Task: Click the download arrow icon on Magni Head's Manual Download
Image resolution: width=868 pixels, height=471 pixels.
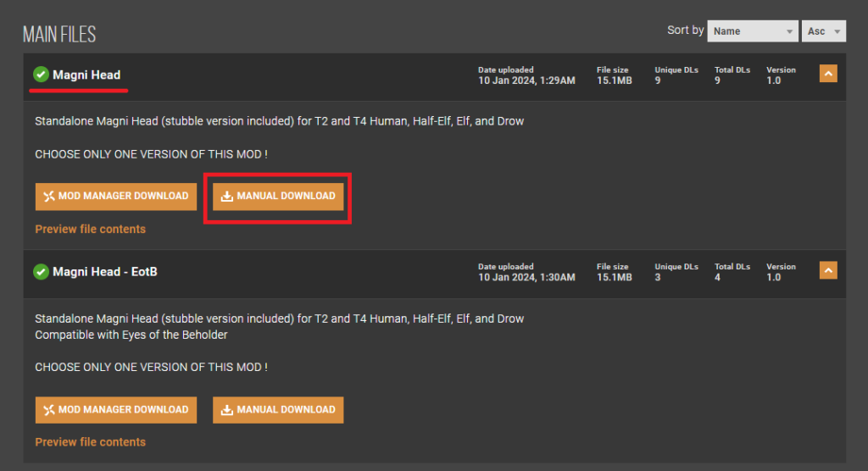Action: click(226, 197)
